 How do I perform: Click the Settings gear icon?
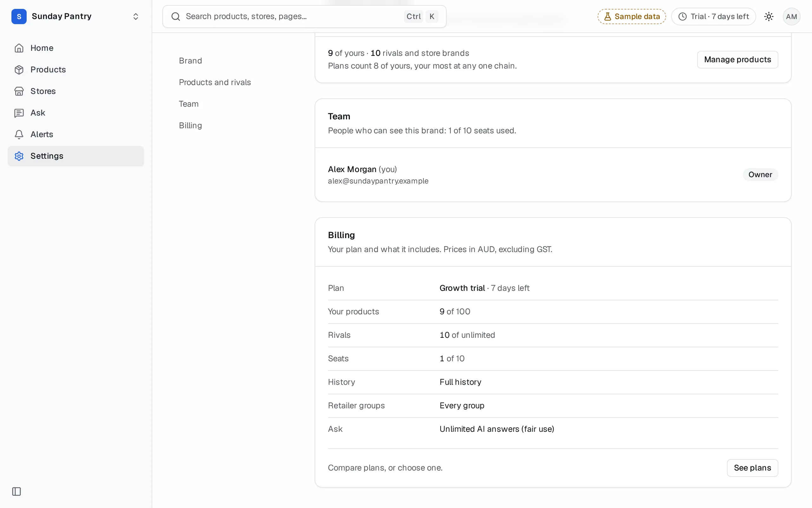19,156
